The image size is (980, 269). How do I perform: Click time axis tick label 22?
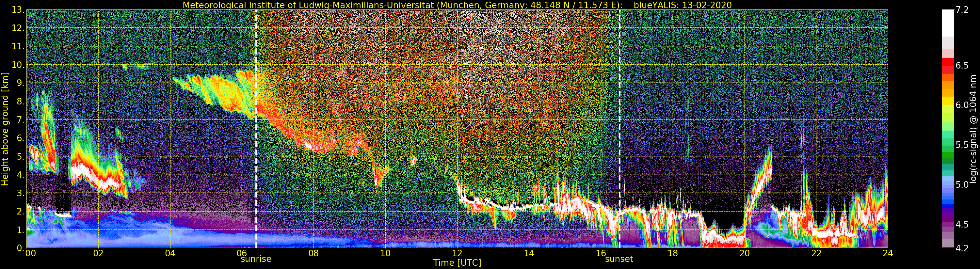point(816,253)
